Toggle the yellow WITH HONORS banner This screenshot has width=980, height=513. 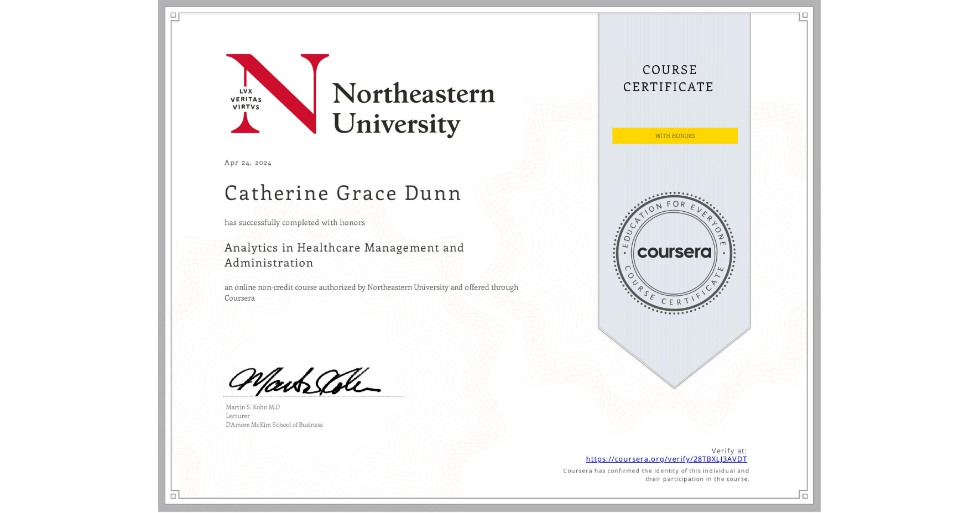click(674, 135)
